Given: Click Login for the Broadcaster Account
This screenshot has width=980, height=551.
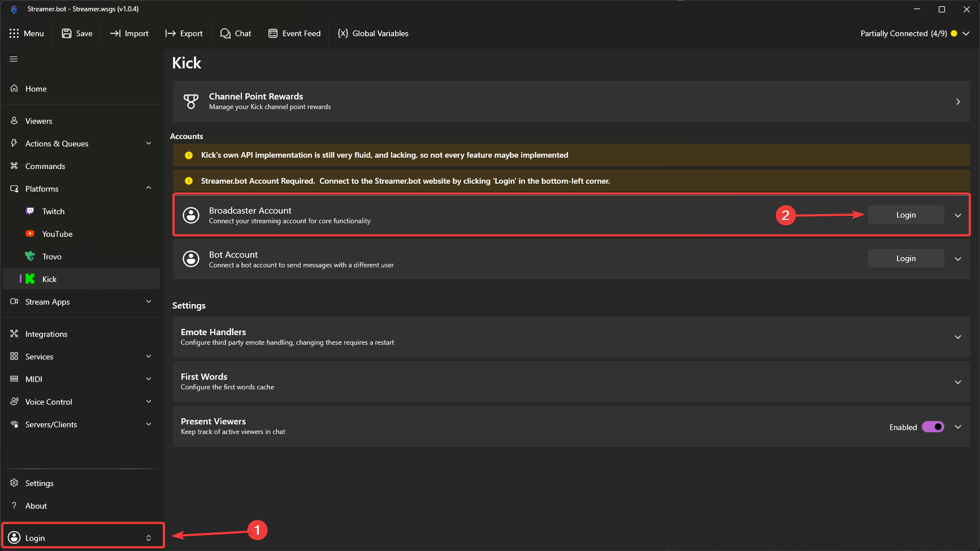Looking at the screenshot, I should point(905,215).
